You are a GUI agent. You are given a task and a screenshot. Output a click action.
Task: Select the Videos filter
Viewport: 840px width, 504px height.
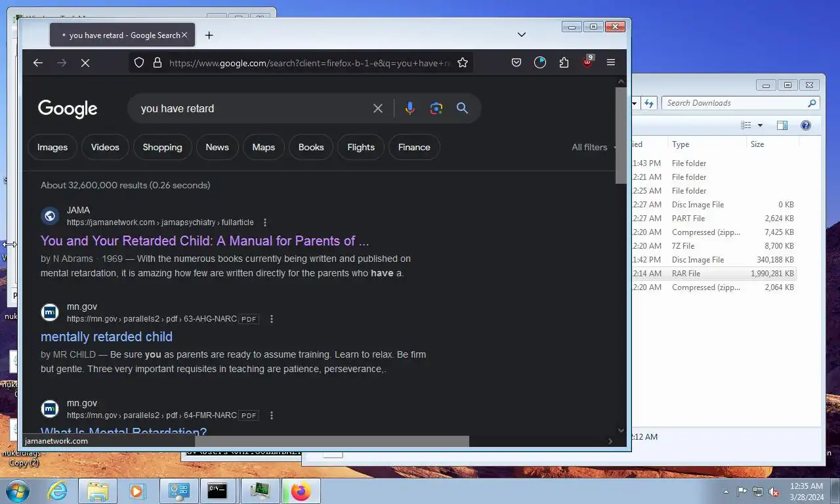pos(105,147)
